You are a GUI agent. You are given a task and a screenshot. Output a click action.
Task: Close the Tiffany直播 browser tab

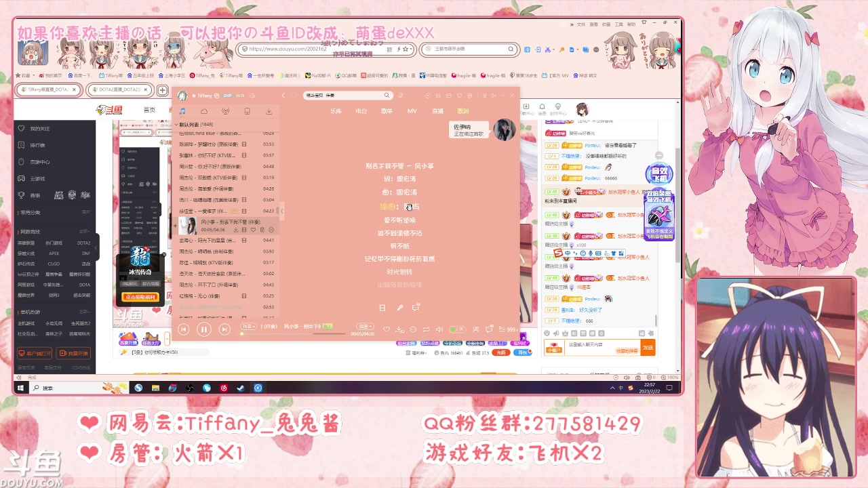75,90
